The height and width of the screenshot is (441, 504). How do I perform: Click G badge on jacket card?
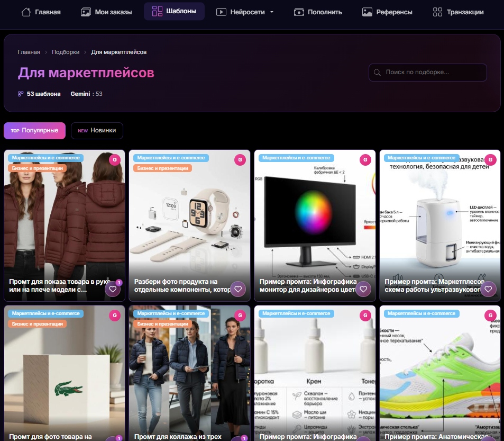(x=115, y=159)
